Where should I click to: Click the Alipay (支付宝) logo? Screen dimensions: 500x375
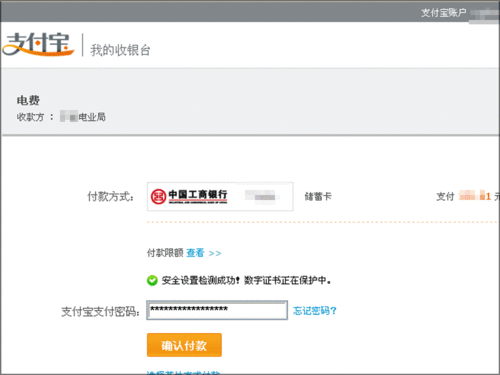(38, 44)
